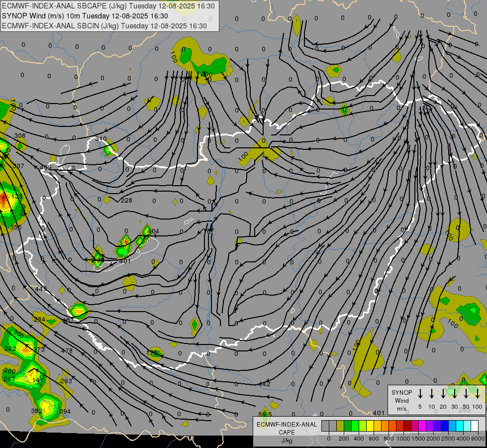Click the 1500 tick on CAPE scale

point(418,439)
